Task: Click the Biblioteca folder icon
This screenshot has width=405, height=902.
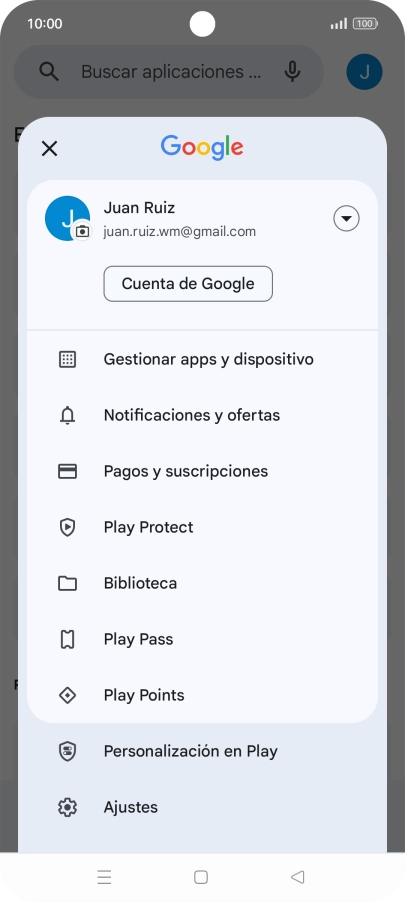Action: coord(67,583)
